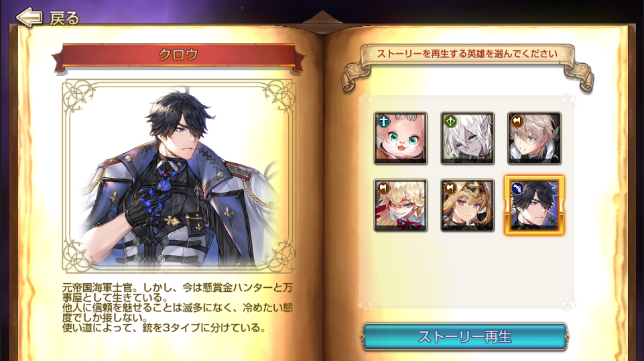
Task: Click the hero description text starting 元帝国海軍士官
Action: pyautogui.click(x=178, y=307)
